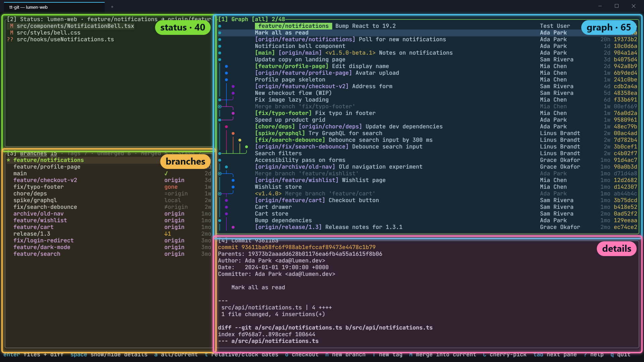Select v1.4.0 merge commit 'feature/cart'

[x=428, y=193]
